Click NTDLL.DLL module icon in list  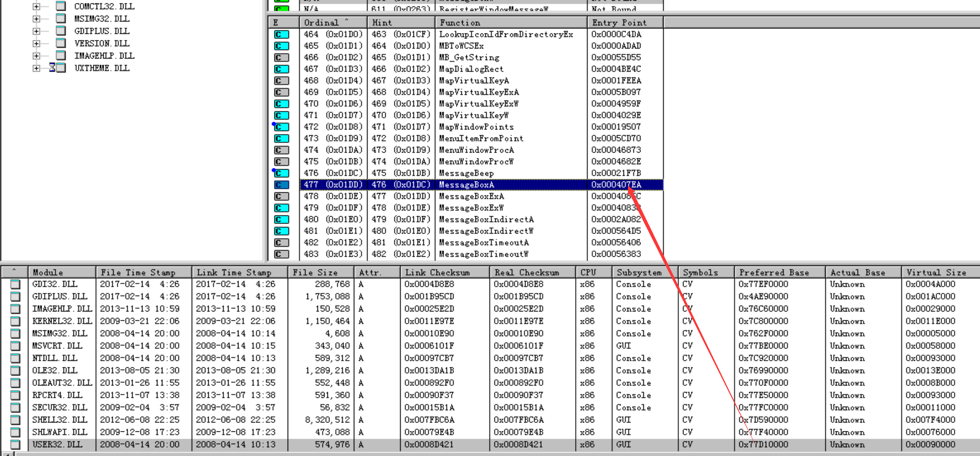tap(15, 358)
